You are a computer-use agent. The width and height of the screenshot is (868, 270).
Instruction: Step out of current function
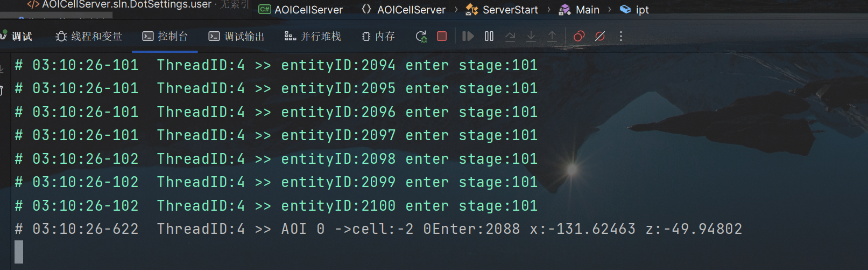552,36
